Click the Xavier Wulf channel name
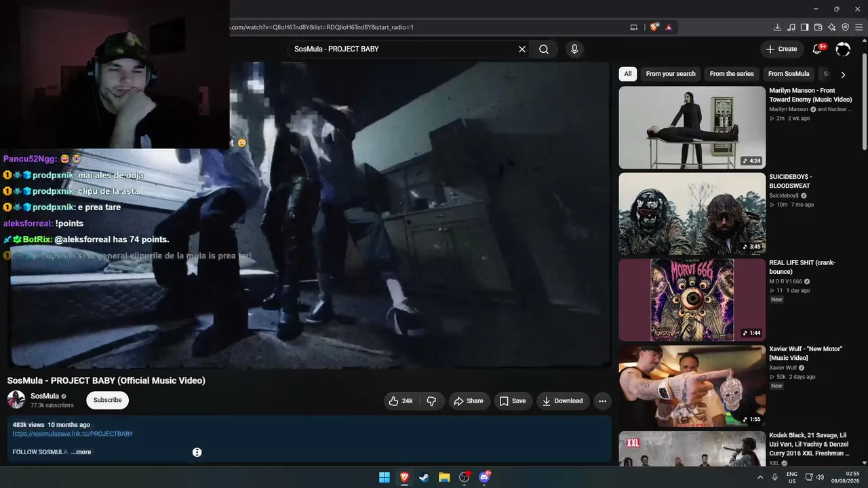The height and width of the screenshot is (488, 868). pos(783,367)
